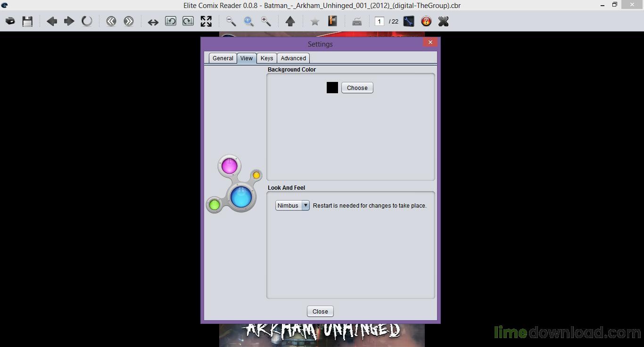This screenshot has height=347, width=644.
Task: Click the Close button in Settings
Action: (320, 311)
